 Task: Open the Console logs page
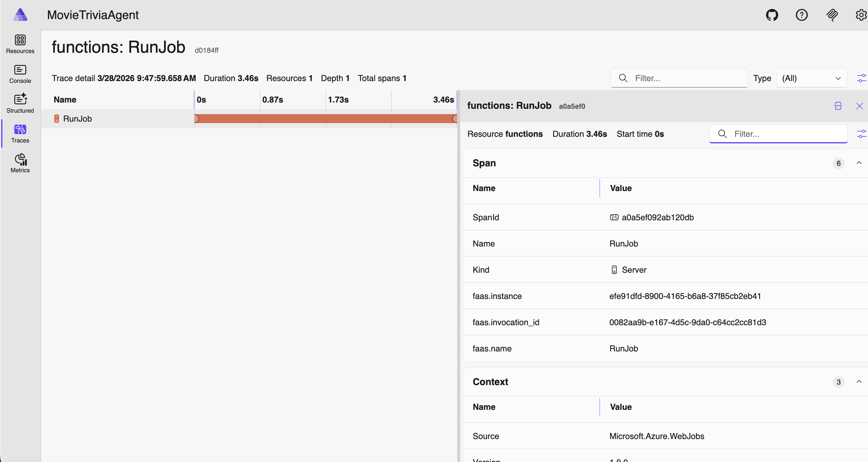(x=20, y=74)
